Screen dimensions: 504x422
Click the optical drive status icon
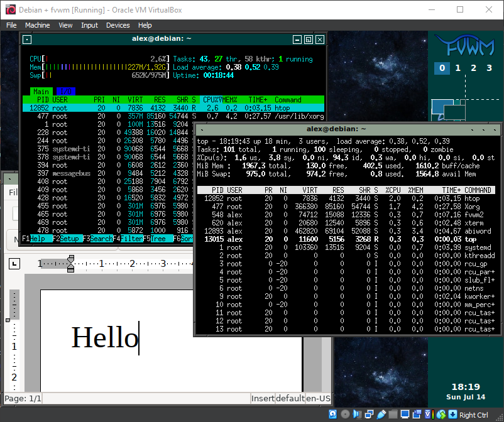(345, 414)
